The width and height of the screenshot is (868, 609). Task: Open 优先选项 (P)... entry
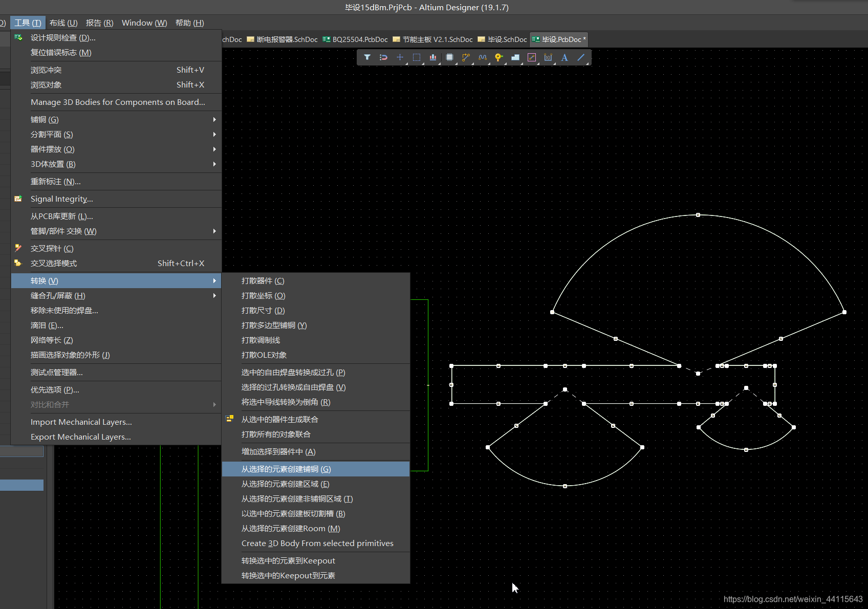click(116, 389)
